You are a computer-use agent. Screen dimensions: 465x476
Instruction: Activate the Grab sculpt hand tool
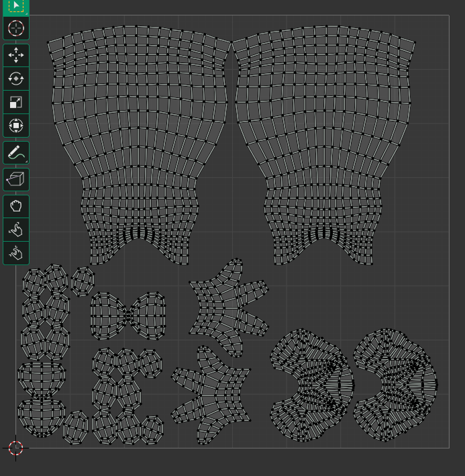tap(16, 206)
